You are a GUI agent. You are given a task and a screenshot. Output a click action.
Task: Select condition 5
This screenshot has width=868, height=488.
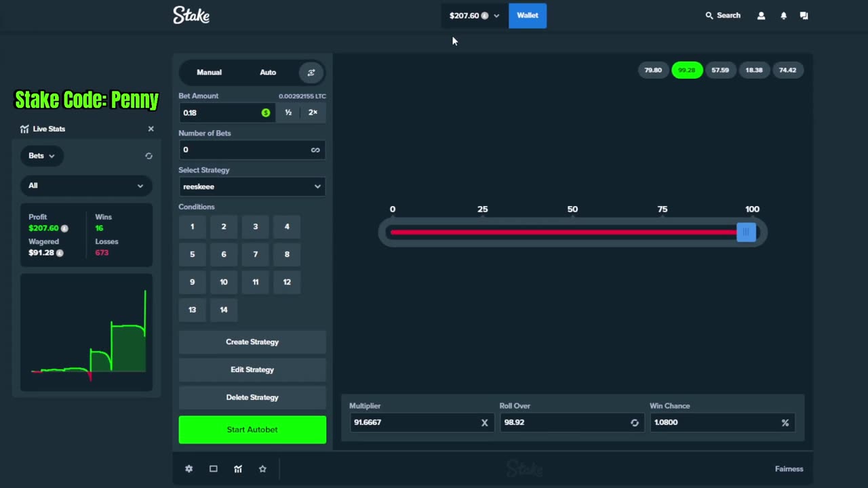pyautogui.click(x=192, y=255)
